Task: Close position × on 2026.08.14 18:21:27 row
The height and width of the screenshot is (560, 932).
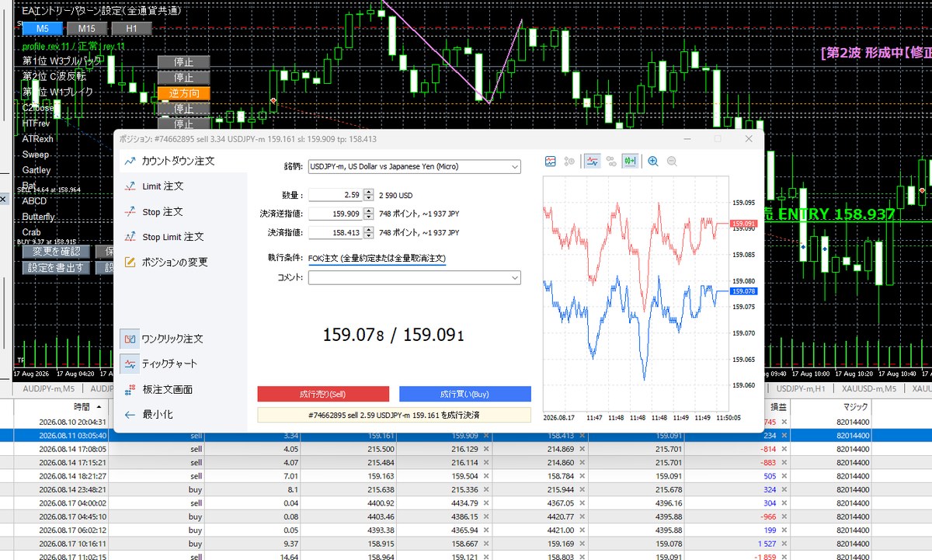Action: pos(783,476)
